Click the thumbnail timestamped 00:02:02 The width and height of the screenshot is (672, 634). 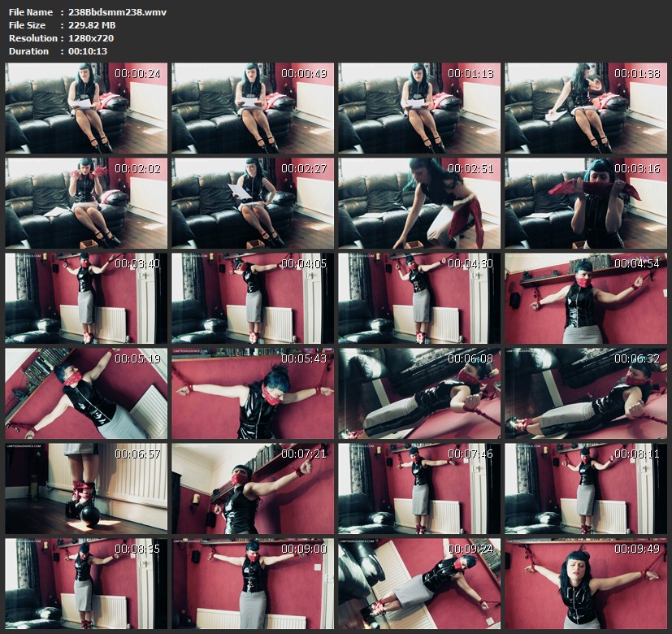coord(86,203)
